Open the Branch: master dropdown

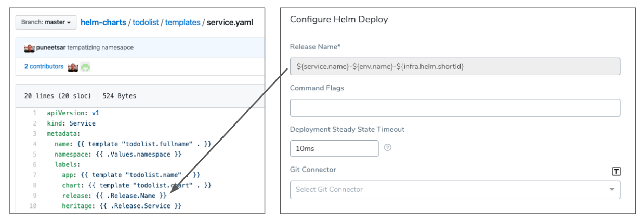tap(46, 22)
